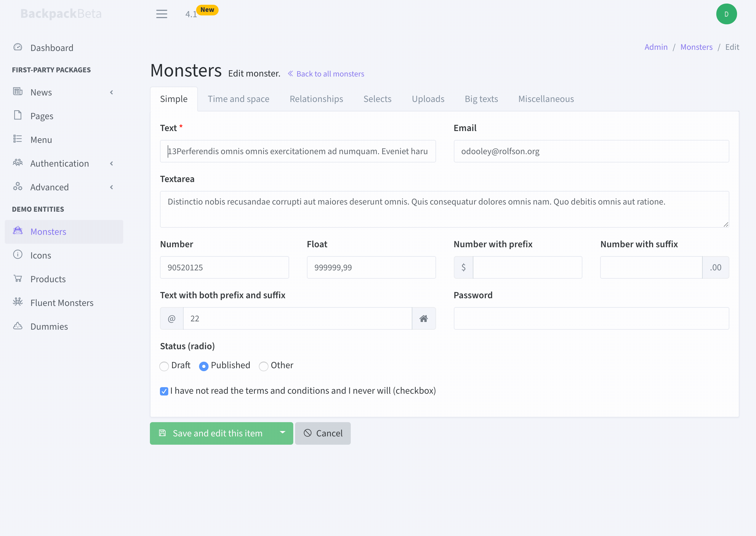Uncheck the terms and conditions checkbox
Viewport: 756px width, 536px height.
click(x=164, y=391)
